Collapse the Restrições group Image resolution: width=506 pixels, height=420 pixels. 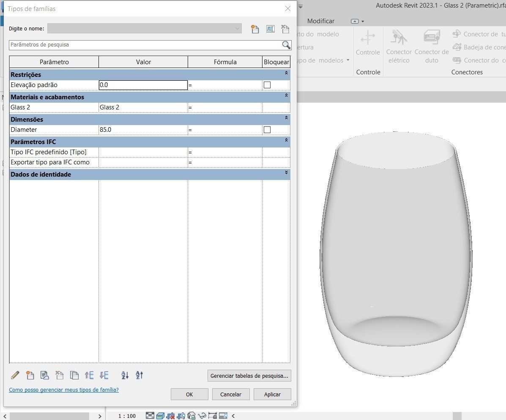(286, 73)
